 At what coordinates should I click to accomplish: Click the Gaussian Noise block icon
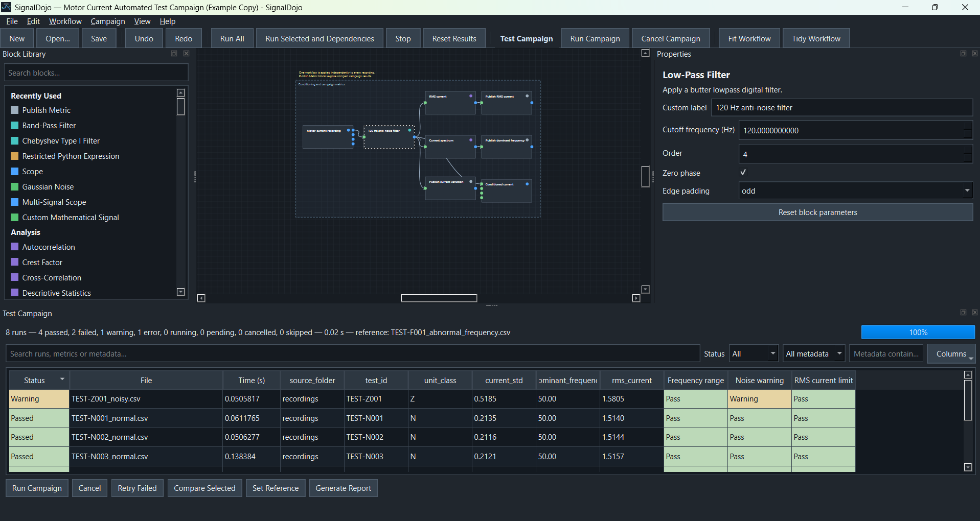pyautogui.click(x=15, y=187)
